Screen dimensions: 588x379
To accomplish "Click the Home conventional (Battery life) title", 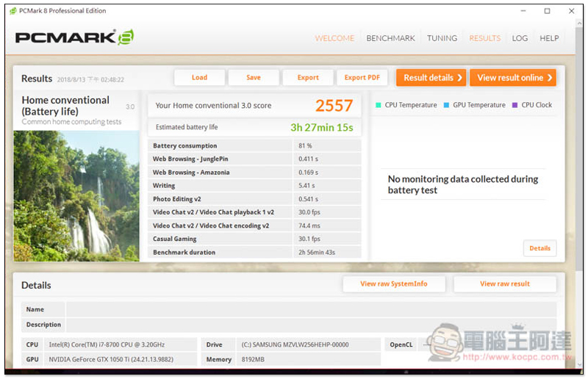I will pyautogui.click(x=65, y=106).
